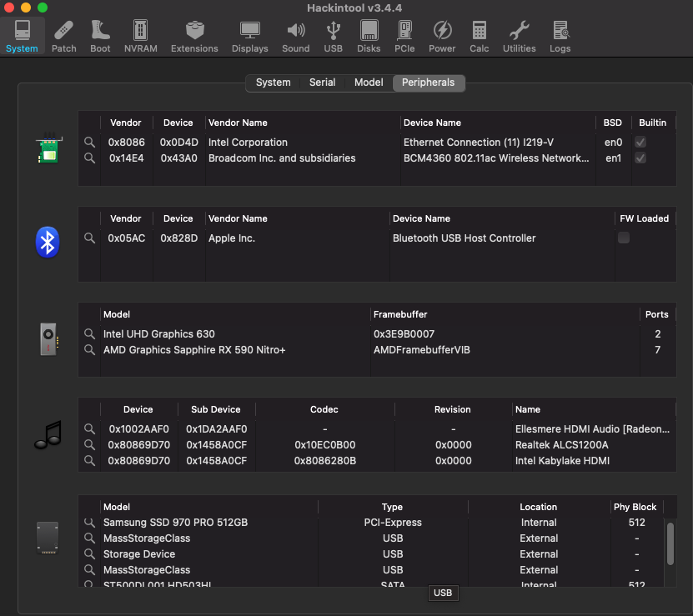Image resolution: width=693 pixels, height=616 pixels.
Task: Select 'Bluetooth USB Host Controller' cell
Action: (464, 238)
